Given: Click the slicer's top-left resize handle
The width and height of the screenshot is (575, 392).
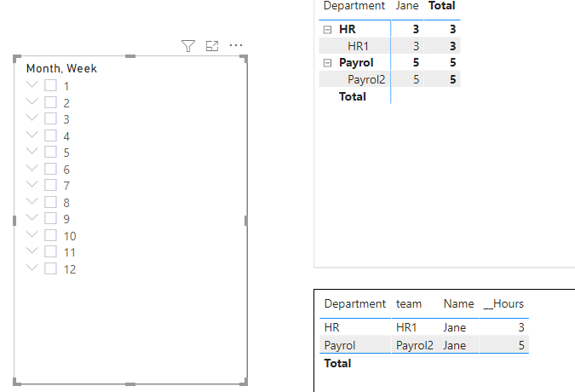Looking at the screenshot, I should 16,58.
